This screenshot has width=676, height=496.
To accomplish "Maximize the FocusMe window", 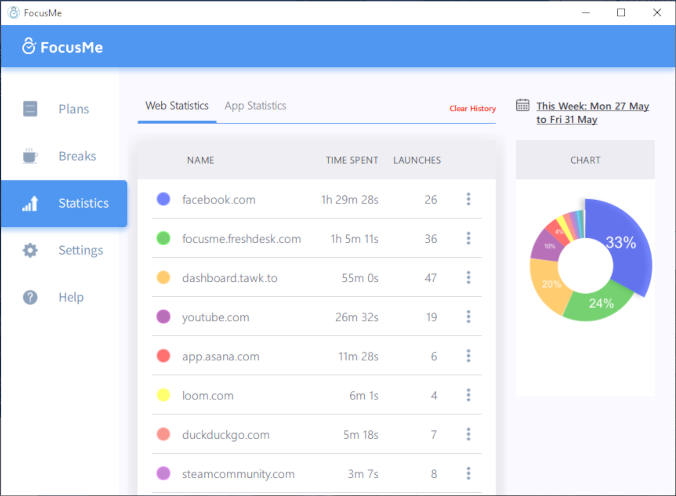I will 621,13.
